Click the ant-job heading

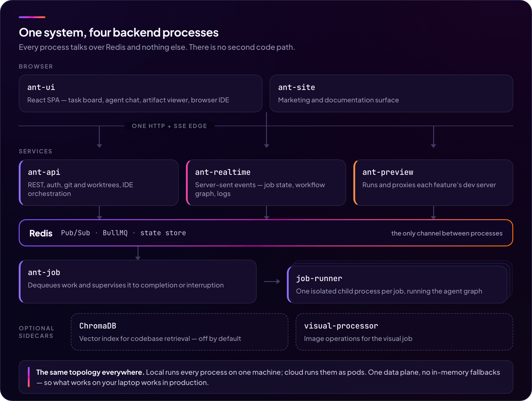pyautogui.click(x=44, y=272)
